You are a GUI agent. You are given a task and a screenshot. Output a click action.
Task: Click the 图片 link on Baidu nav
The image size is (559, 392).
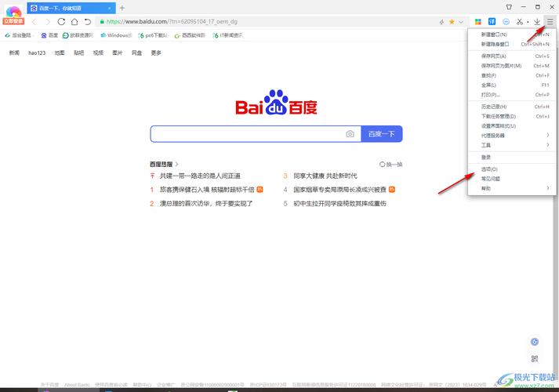[118, 53]
